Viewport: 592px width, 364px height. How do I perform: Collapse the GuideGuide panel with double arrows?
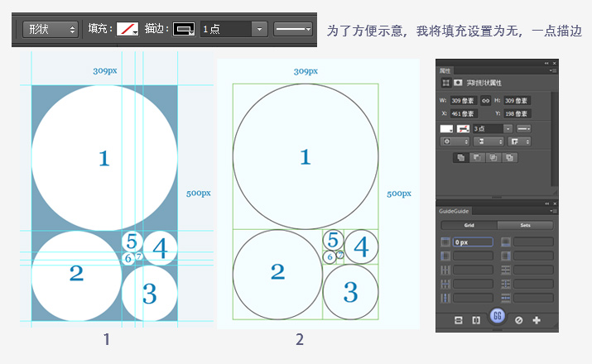click(x=546, y=204)
